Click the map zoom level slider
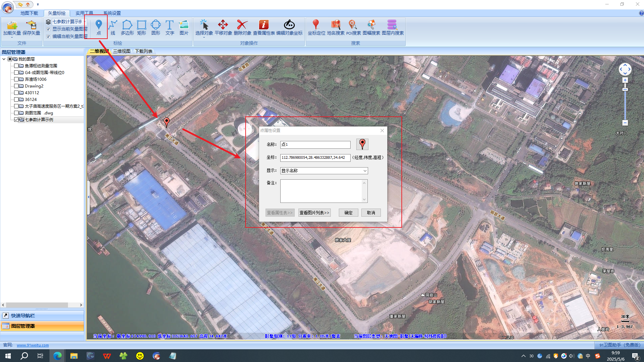 tap(625, 89)
